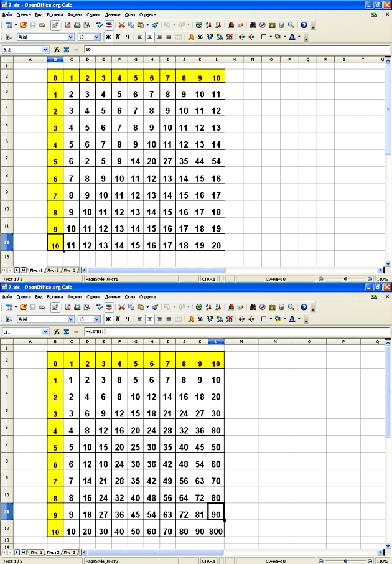Switch to Лист3 sheet tab in bottom window
This screenshot has width=392, height=564.
pos(69,552)
